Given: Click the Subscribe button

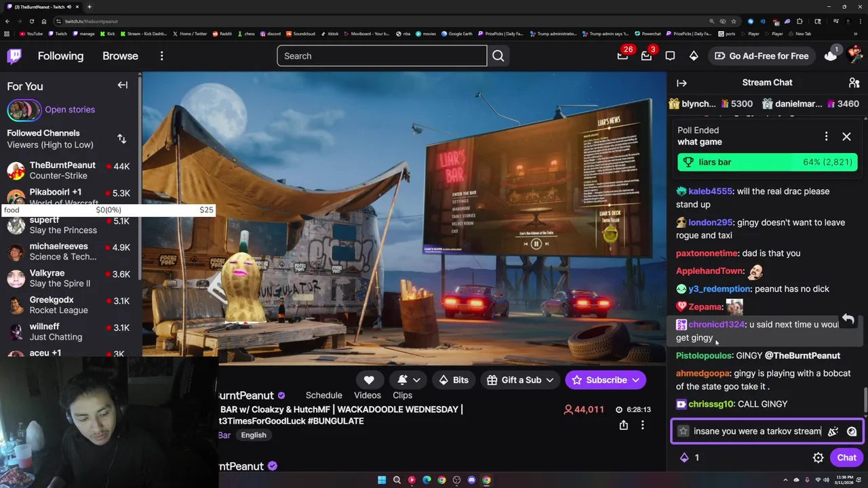Looking at the screenshot, I should 606,380.
